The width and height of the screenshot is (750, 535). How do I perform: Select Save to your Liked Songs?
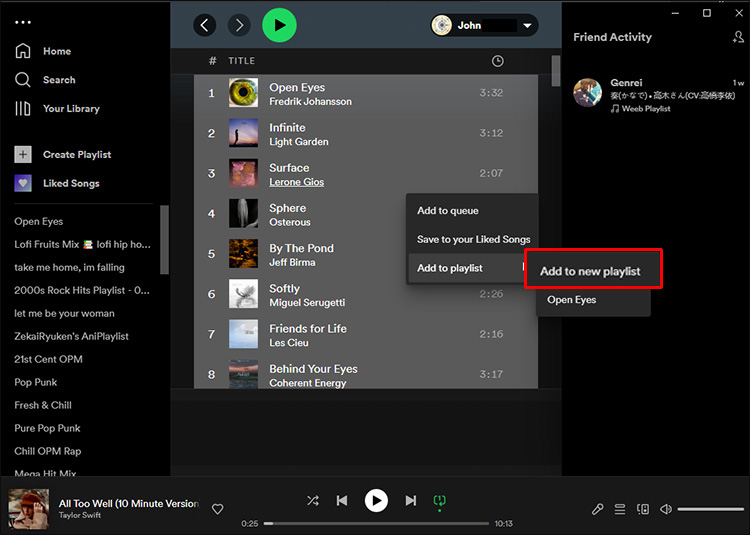click(473, 239)
